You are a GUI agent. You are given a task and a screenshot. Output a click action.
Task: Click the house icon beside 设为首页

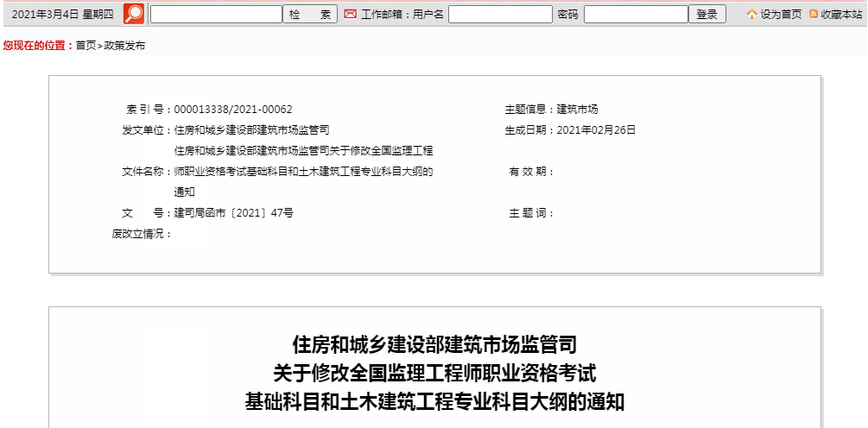pyautogui.click(x=751, y=15)
